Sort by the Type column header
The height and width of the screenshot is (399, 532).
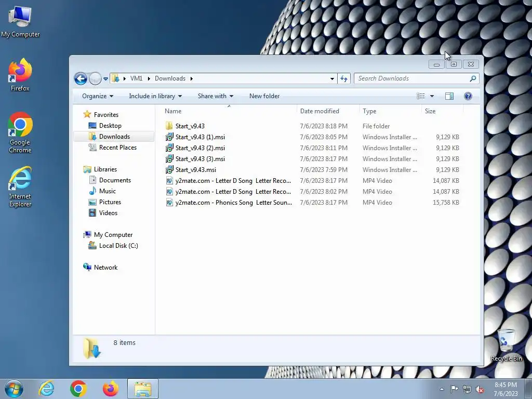[390, 111]
